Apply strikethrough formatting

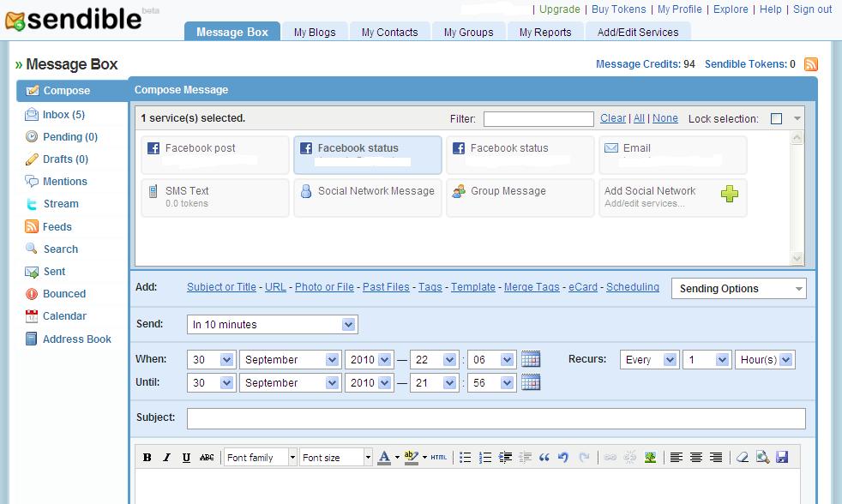point(207,458)
